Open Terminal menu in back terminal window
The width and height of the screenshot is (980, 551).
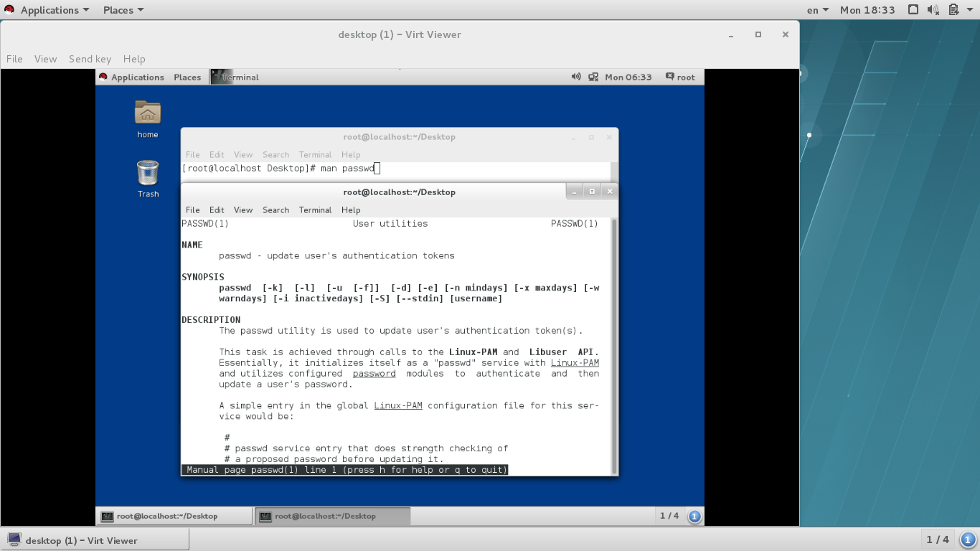click(x=315, y=154)
